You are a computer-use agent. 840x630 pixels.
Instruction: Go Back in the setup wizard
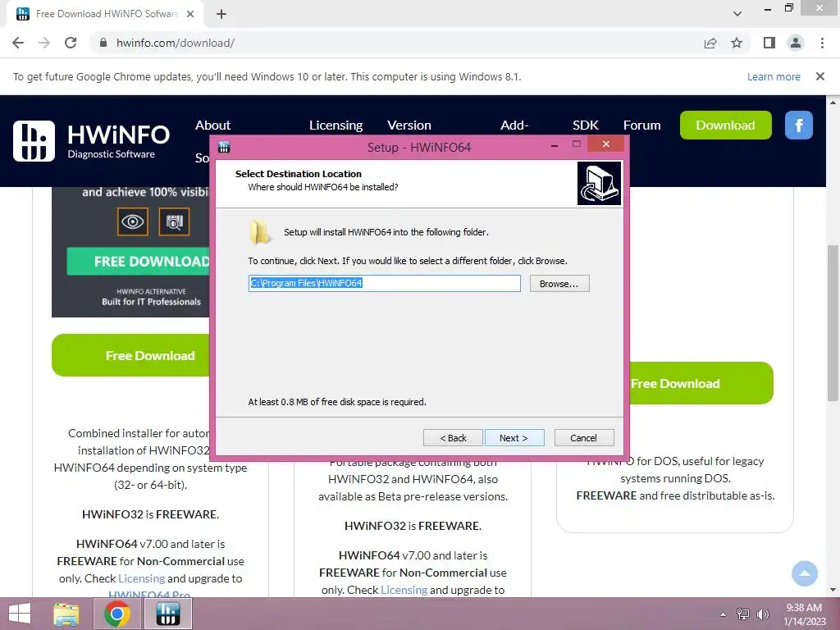pos(453,438)
